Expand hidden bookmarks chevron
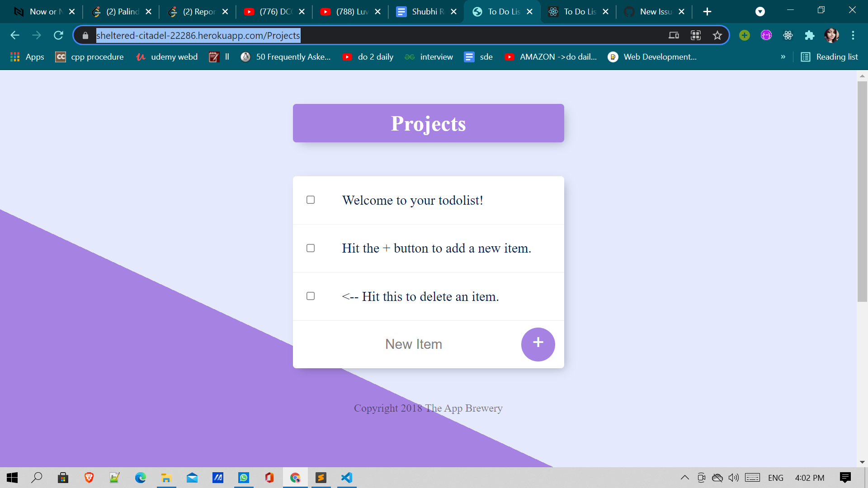Screen dimensions: 868x488 point(783,57)
